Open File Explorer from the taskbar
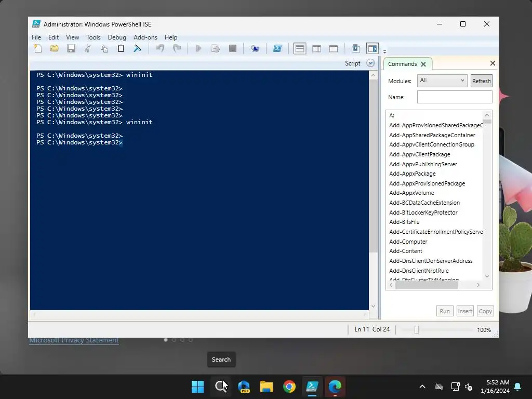 [x=267, y=387]
